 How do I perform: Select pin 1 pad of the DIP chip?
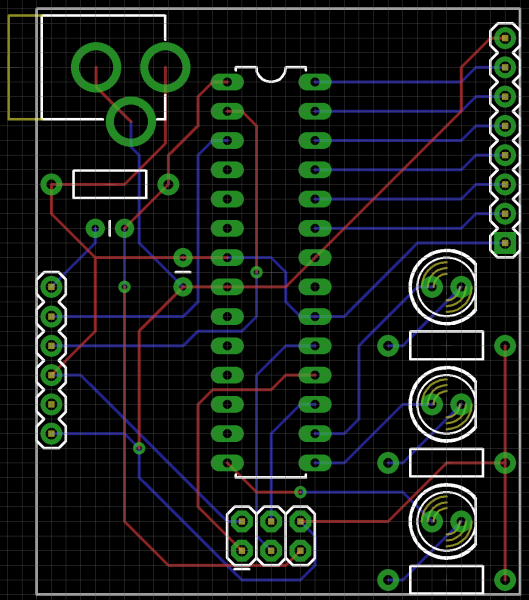(x=227, y=82)
